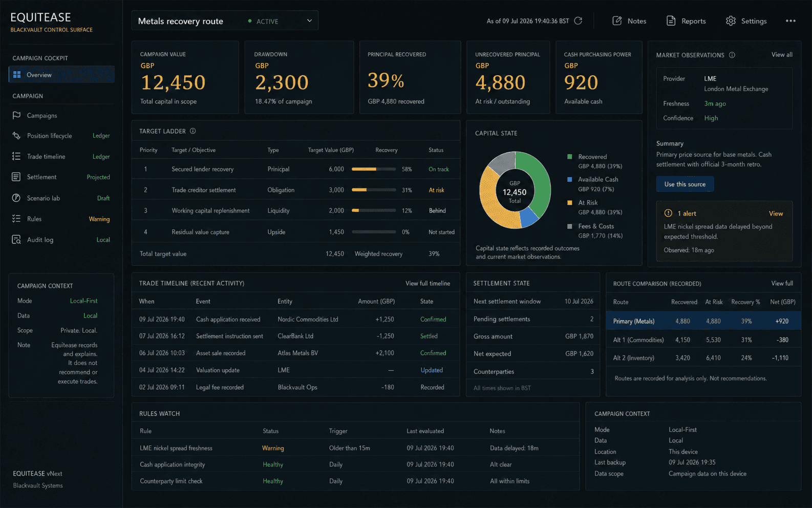Click the Pending settlements row
Image resolution: width=812 pixels, height=508 pixels.
pos(533,319)
